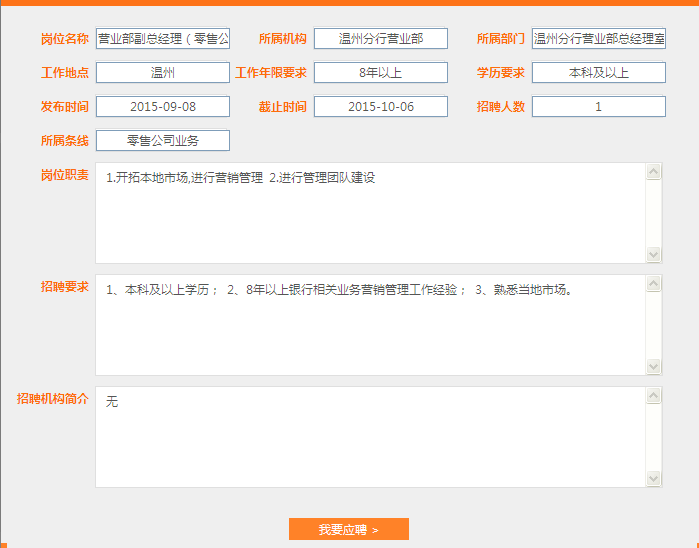Click the 所属条线 field showing 零售公司业务

point(163,141)
